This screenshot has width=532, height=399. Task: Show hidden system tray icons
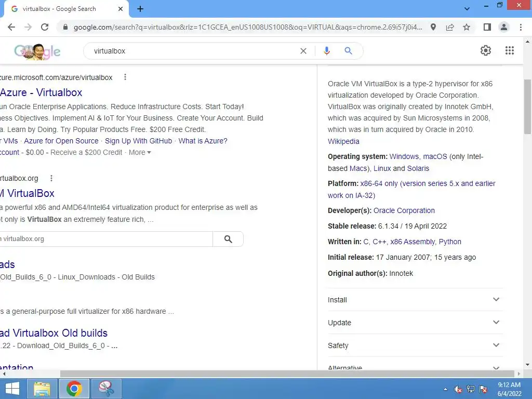(x=445, y=389)
